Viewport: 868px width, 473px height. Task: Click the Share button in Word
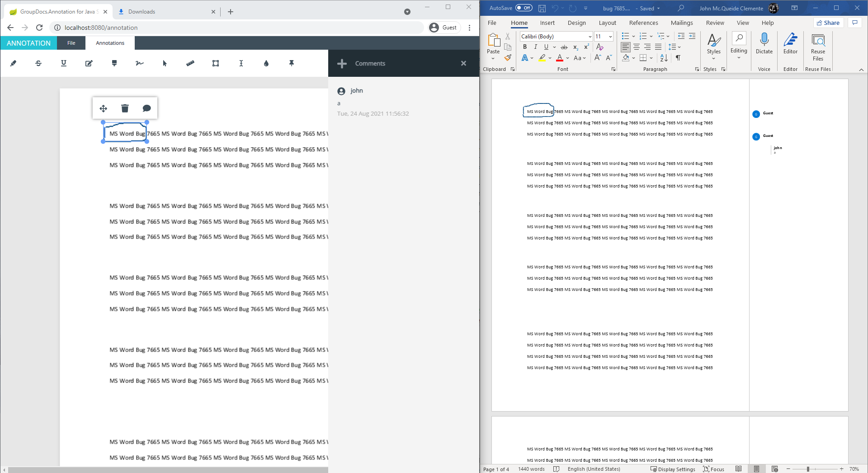pos(829,23)
